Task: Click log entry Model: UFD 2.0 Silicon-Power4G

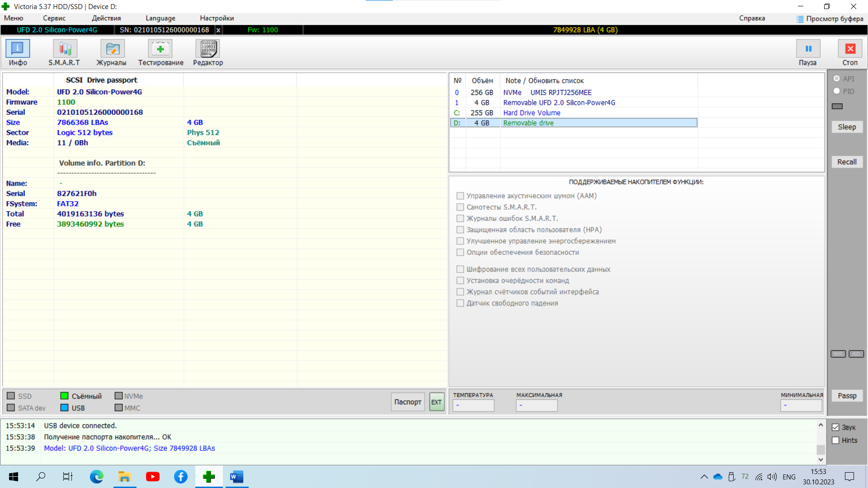Action: click(x=129, y=448)
